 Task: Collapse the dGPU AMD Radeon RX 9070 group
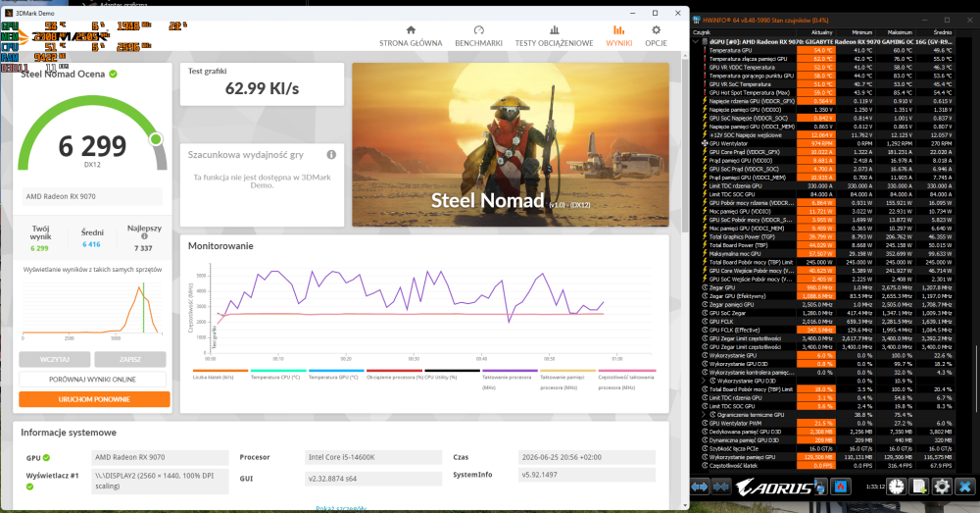click(696, 42)
